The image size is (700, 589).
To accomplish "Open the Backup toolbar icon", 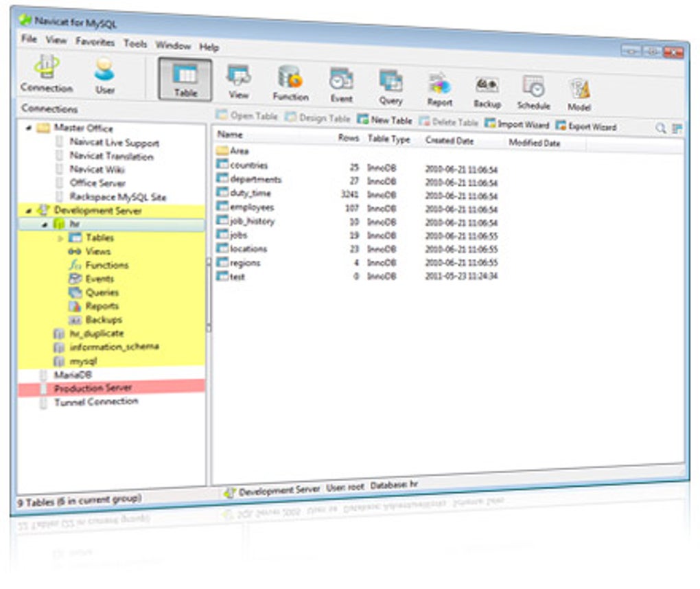I will click(x=487, y=91).
